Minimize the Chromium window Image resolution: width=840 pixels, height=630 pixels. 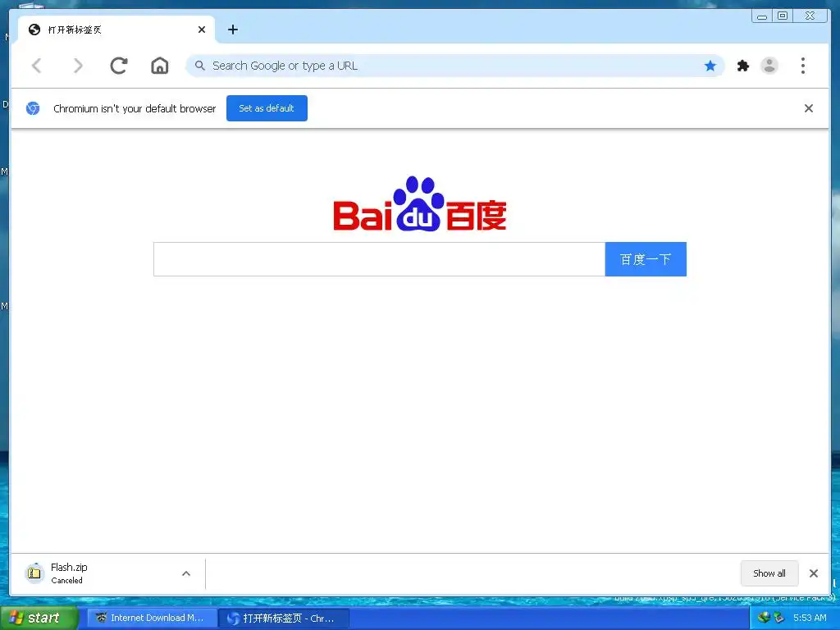point(762,16)
